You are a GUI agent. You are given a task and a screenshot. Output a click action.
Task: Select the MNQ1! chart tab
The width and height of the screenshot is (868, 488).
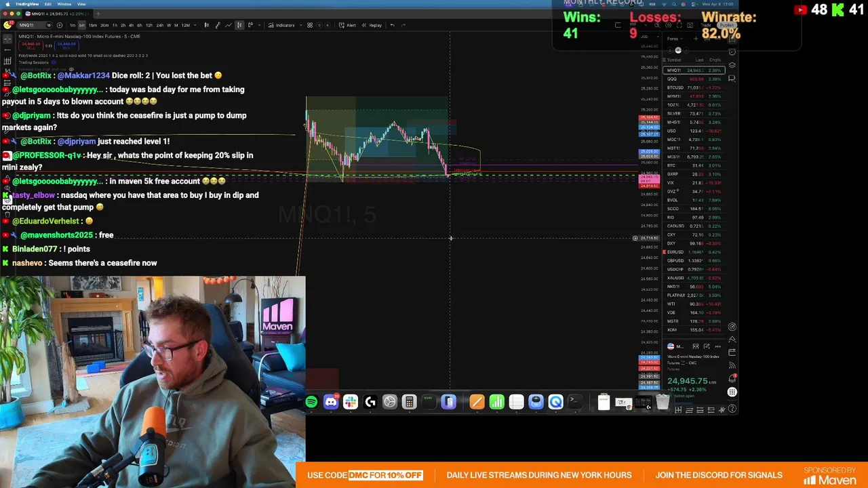click(x=57, y=14)
